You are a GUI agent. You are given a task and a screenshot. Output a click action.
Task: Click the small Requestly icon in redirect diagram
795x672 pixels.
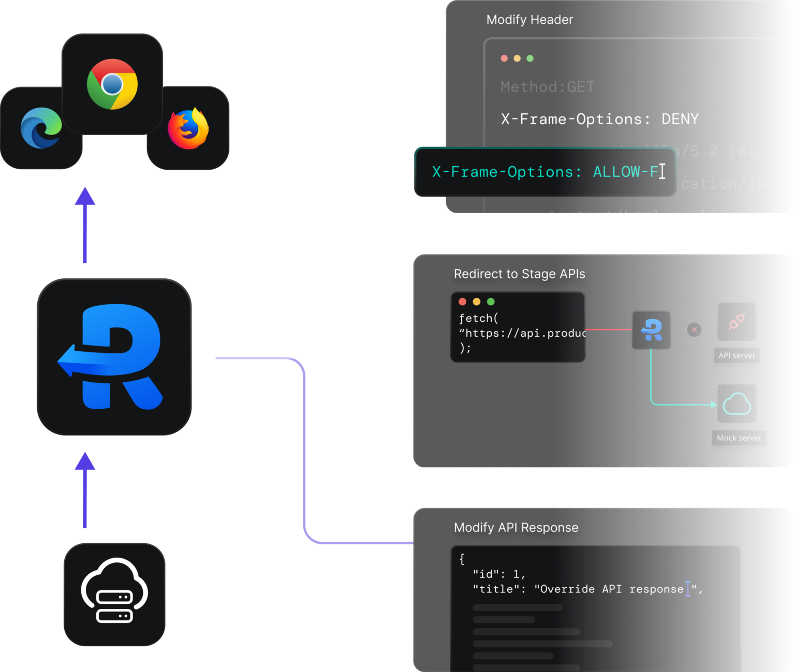(651, 330)
